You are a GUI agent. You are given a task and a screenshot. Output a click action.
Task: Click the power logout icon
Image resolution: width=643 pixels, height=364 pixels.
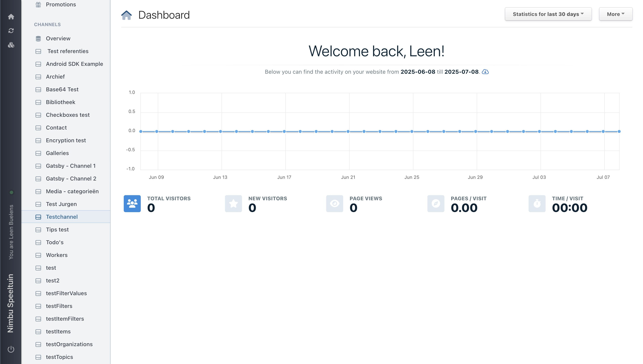click(x=11, y=349)
